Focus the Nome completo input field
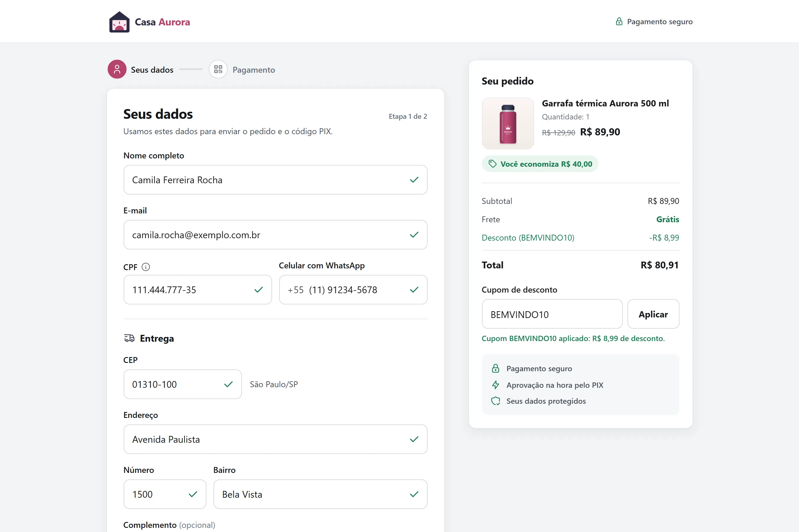This screenshot has height=532, width=799. (x=275, y=180)
